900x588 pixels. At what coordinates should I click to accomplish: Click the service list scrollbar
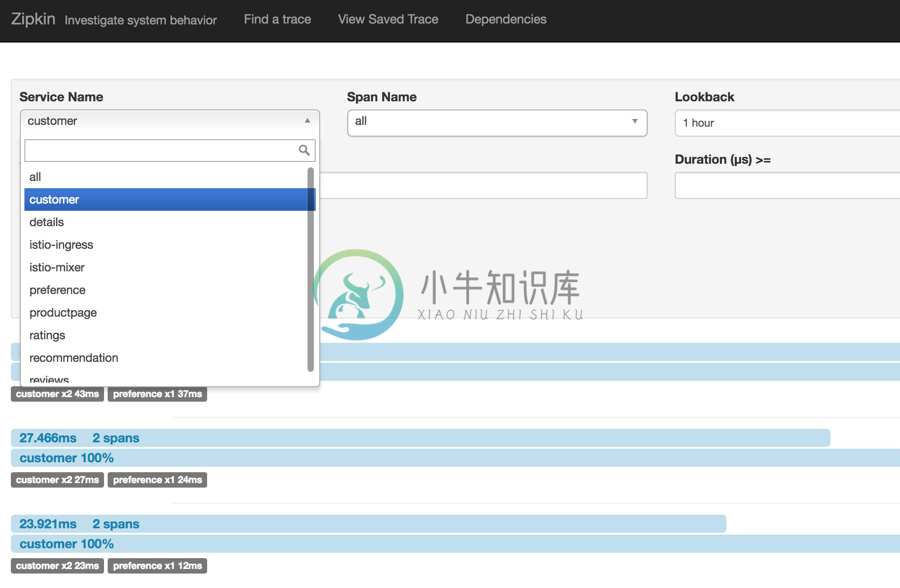tap(311, 269)
